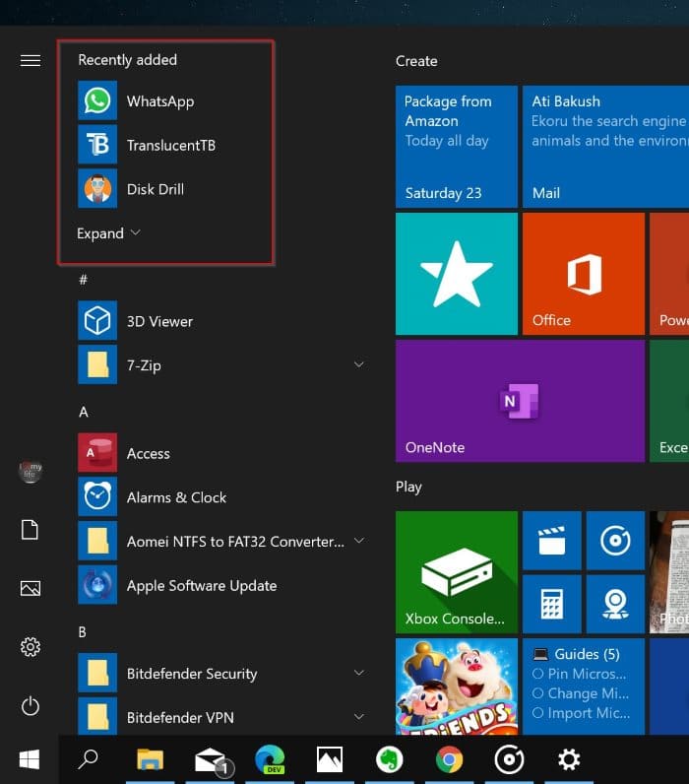Click the Recently added heading

tap(127, 60)
